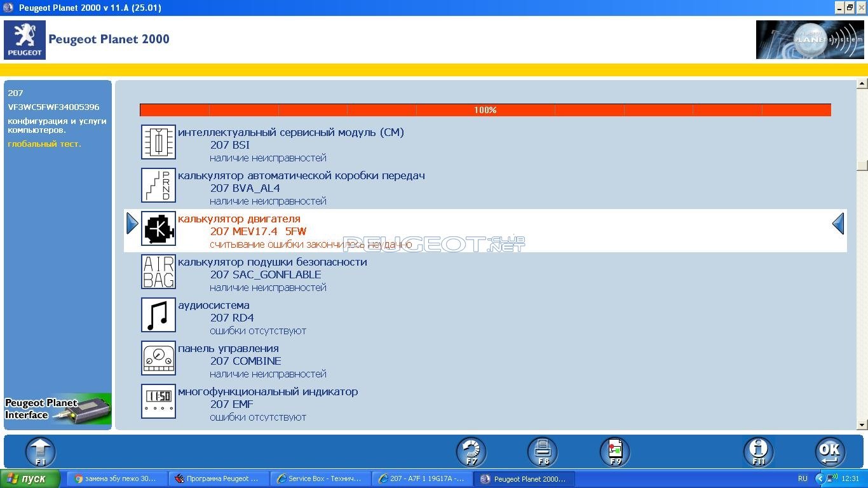Select '207 SAC_GONFLABLE' text
868x488 pixels.
pos(266,275)
